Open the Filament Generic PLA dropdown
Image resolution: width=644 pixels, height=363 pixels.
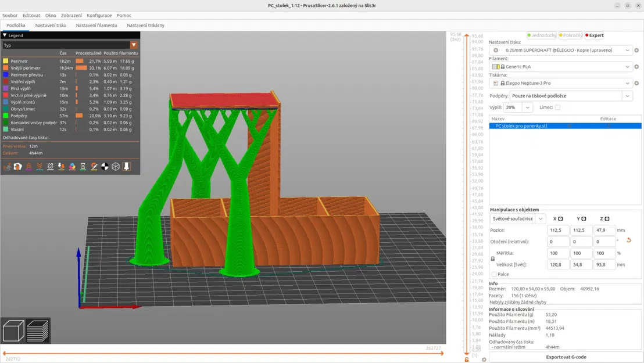627,67
